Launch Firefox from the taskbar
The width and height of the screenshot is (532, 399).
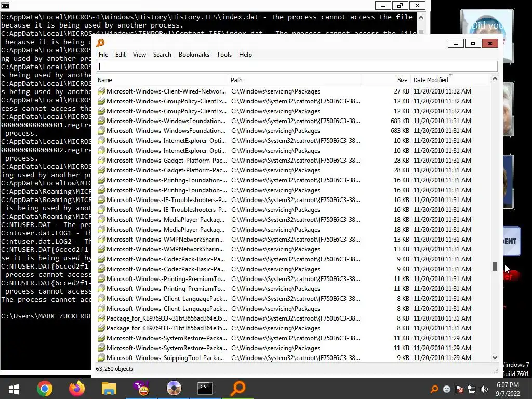coord(77,389)
